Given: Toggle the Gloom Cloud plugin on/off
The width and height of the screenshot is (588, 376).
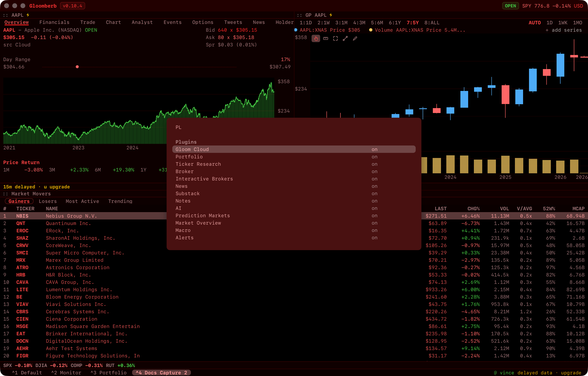Looking at the screenshot, I should [x=294, y=149].
